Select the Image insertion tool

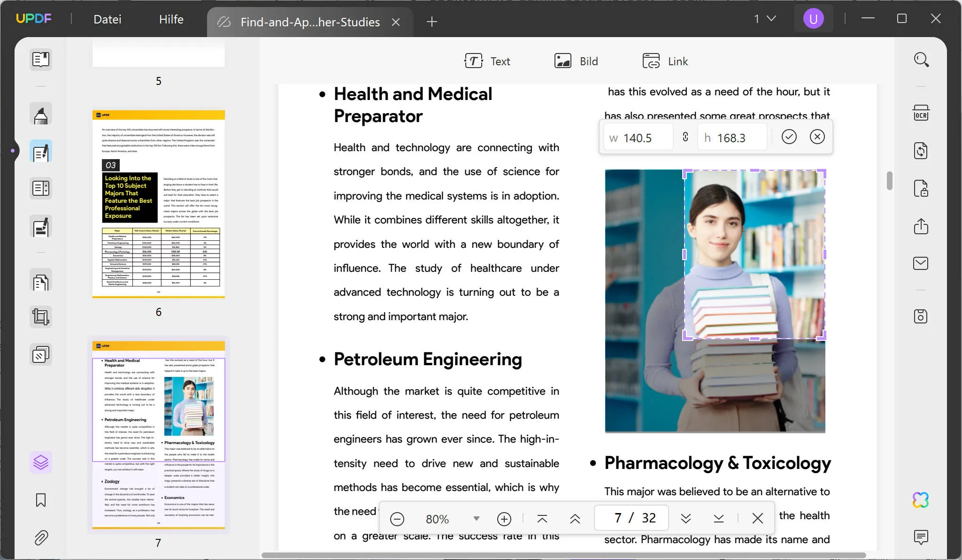[575, 61]
